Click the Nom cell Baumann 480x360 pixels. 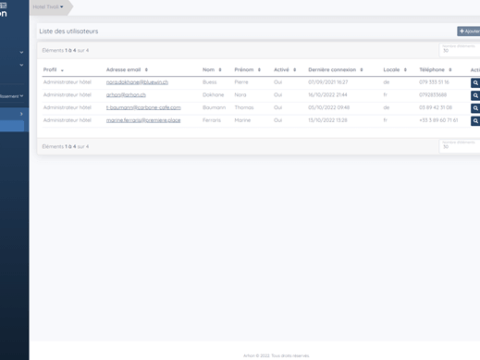click(x=214, y=108)
